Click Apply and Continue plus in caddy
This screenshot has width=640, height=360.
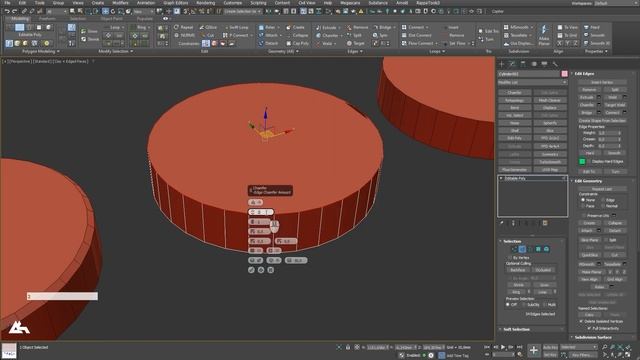[x=261, y=270]
